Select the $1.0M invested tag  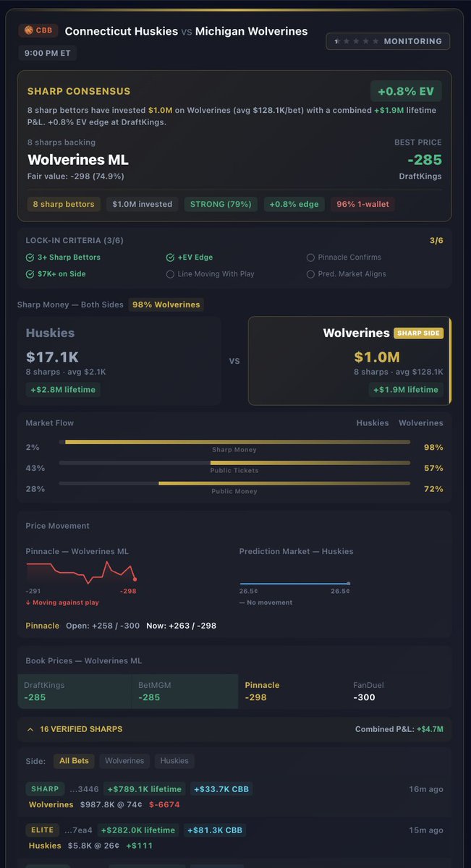pyautogui.click(x=143, y=204)
